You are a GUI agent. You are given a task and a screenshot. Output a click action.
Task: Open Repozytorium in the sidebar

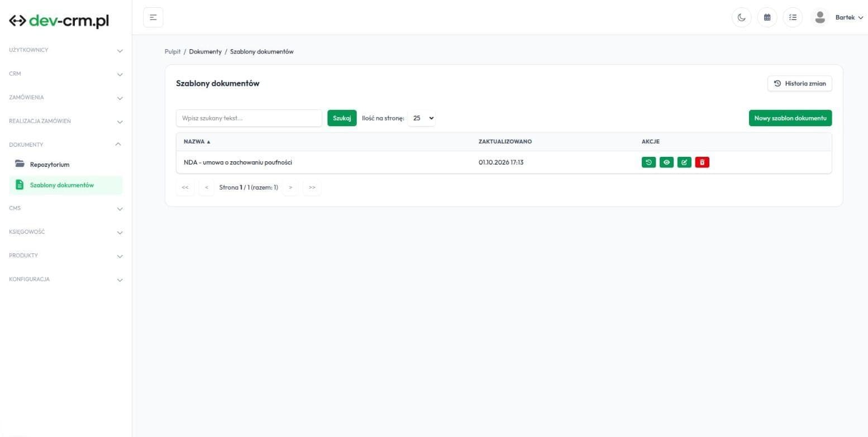(x=66, y=165)
